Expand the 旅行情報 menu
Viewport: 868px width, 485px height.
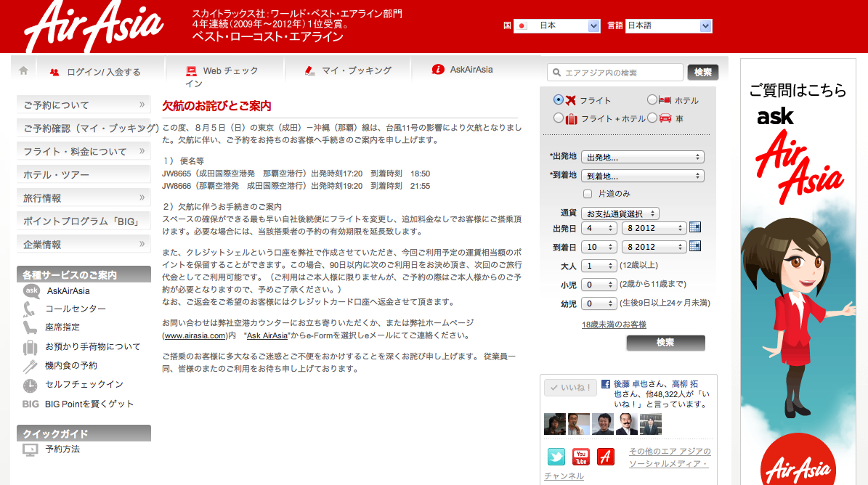click(x=84, y=197)
